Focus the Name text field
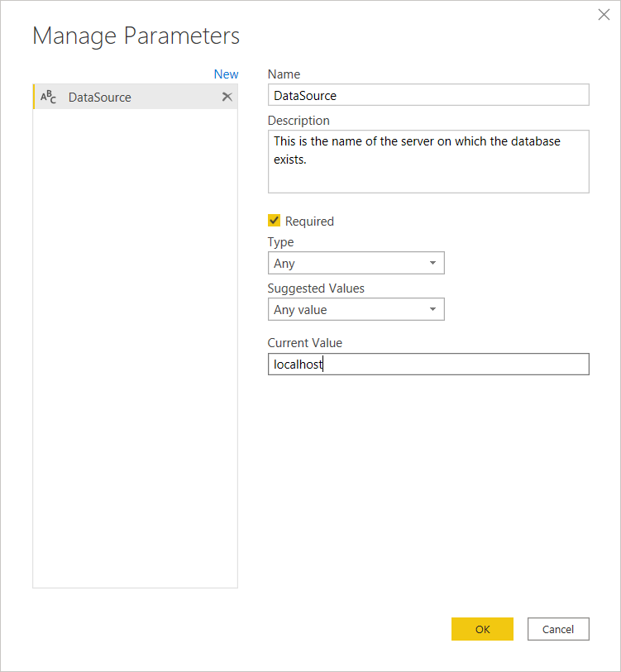The image size is (621, 672). (x=428, y=95)
